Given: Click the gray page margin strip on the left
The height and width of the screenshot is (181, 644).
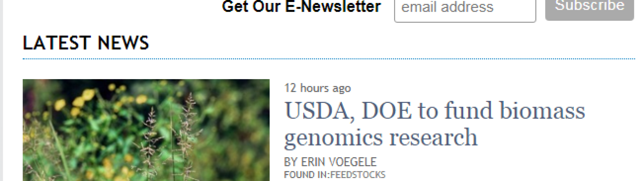Looking at the screenshot, I should (x=1, y=90).
